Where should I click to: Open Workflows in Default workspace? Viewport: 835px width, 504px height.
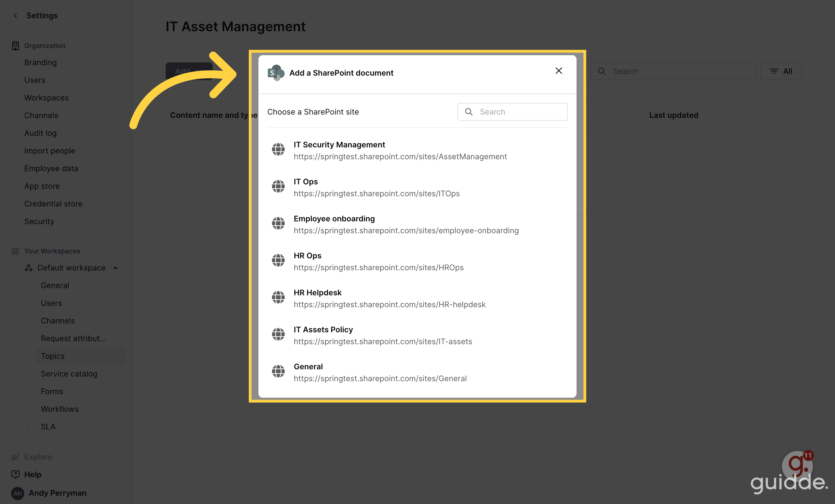coord(60,409)
